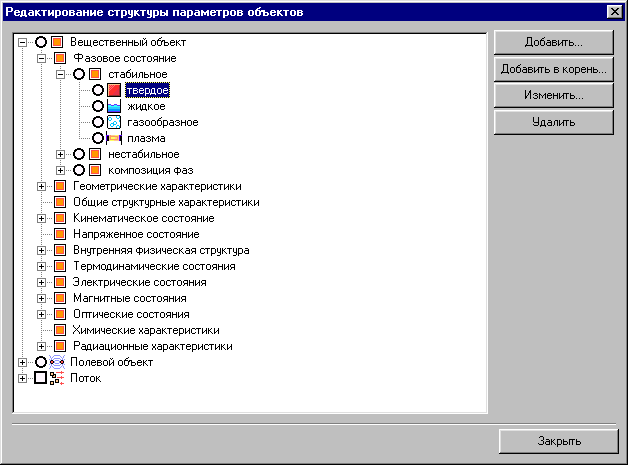Click orange icon beside стабильное
The height and width of the screenshot is (465, 628).
[95, 74]
